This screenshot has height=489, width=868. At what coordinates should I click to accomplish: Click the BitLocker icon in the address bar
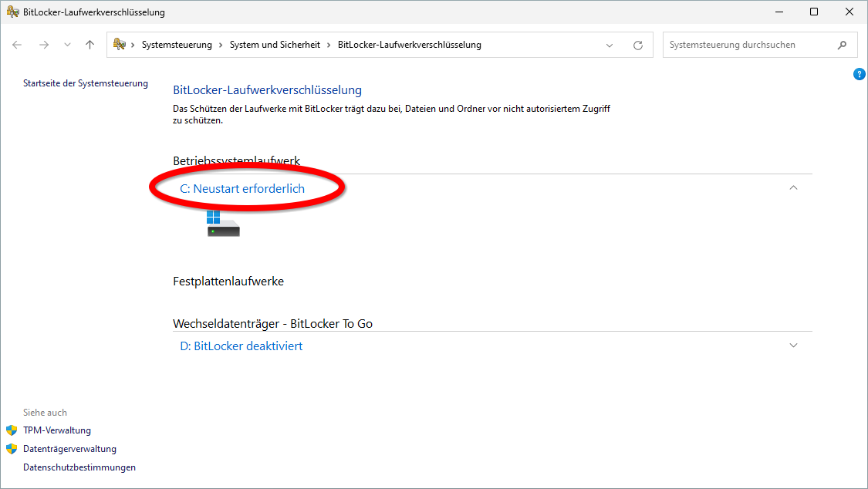pyautogui.click(x=119, y=44)
